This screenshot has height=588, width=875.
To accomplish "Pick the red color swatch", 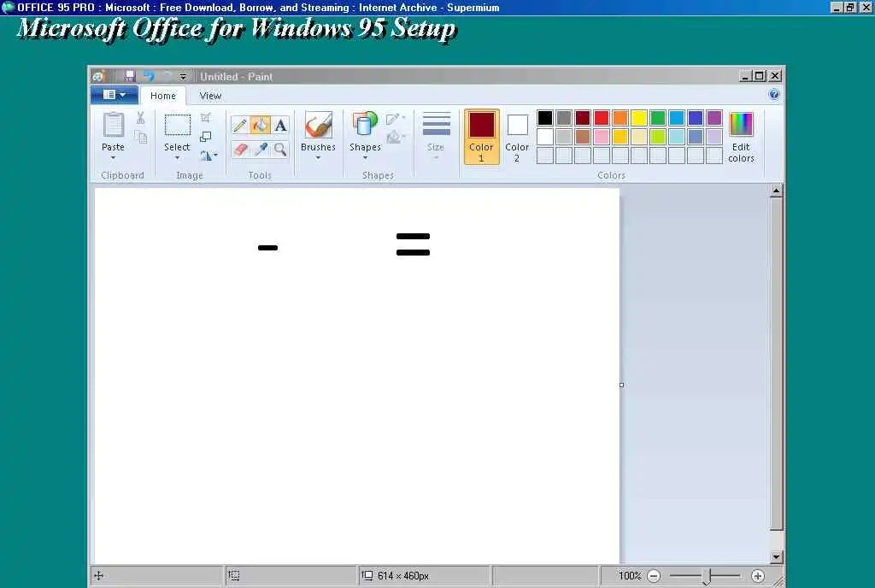I will coord(602,118).
